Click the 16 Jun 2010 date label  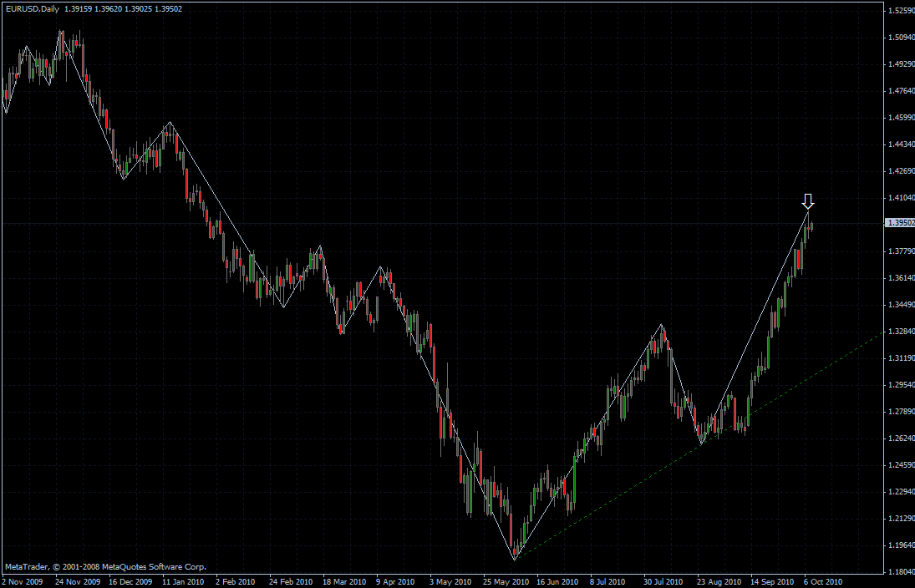[557, 581]
